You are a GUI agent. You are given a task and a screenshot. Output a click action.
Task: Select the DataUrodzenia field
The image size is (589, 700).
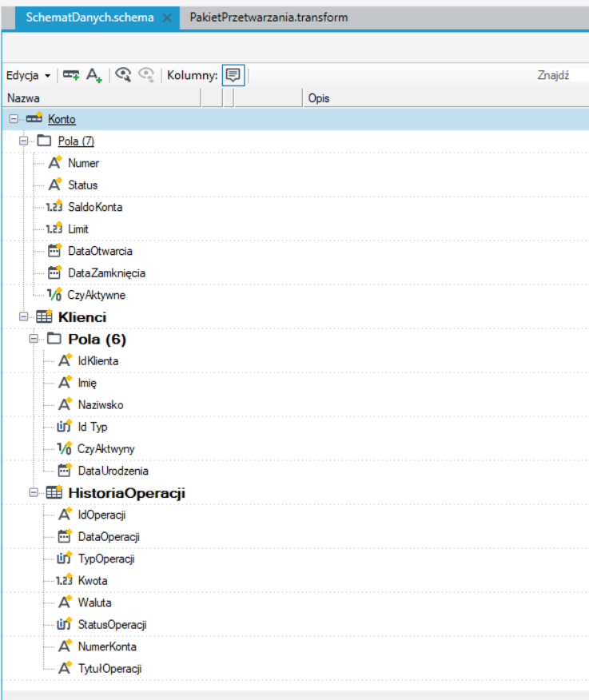coord(113,471)
